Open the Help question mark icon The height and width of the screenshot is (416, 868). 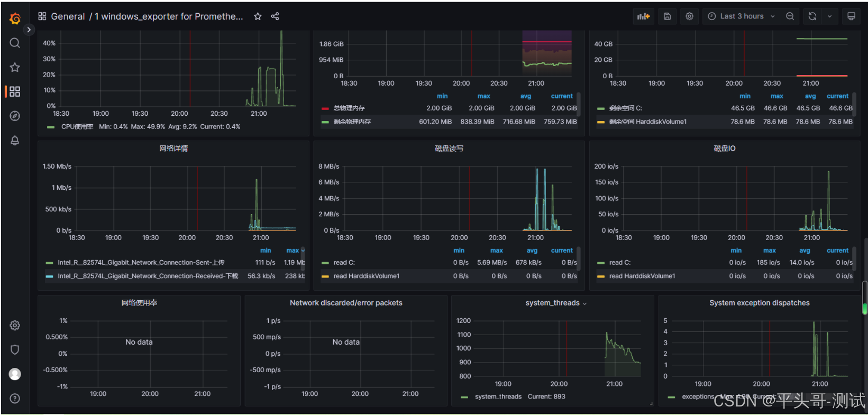pos(15,399)
